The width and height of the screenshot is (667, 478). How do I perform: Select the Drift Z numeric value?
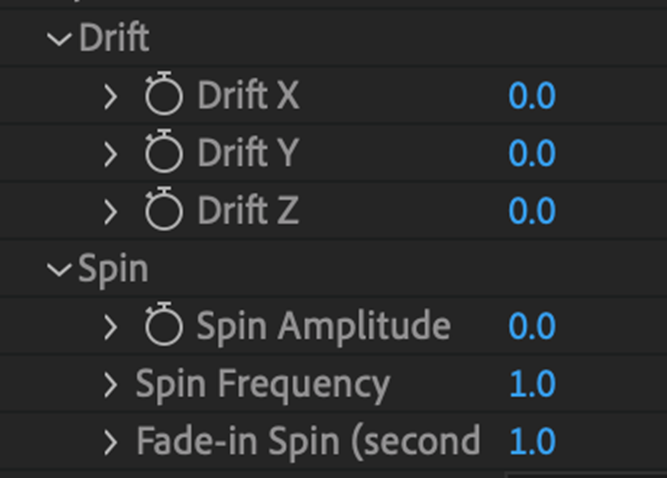pos(532,211)
